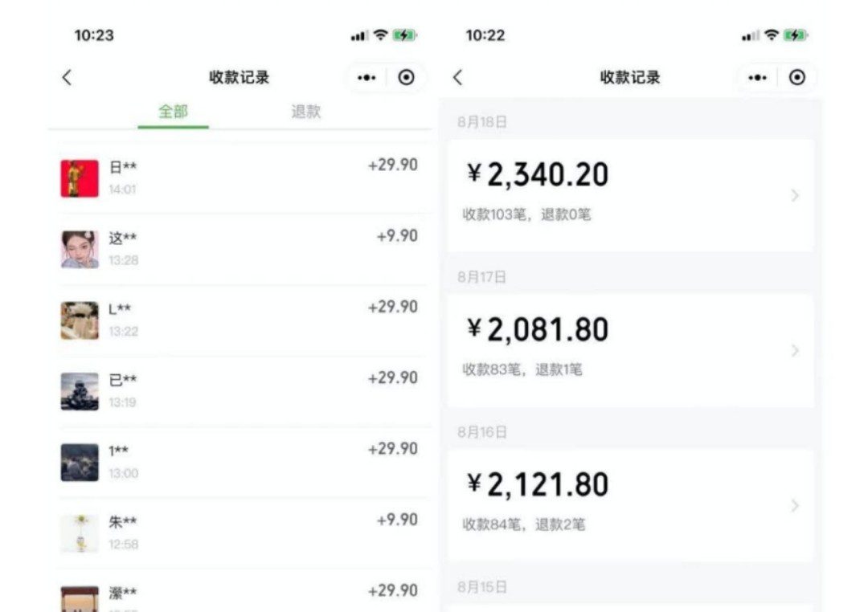Expand the 8月16日 ¥2,121.80 summary chevron

click(796, 505)
